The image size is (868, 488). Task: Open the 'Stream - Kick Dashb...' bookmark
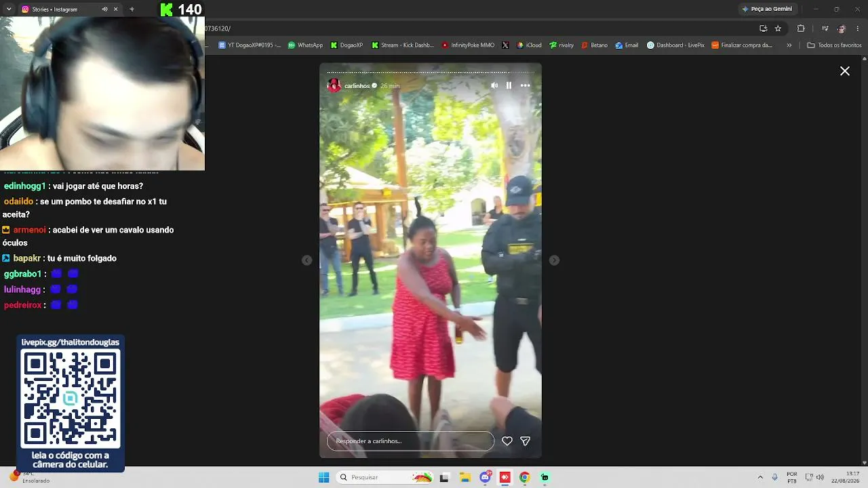[x=402, y=45]
